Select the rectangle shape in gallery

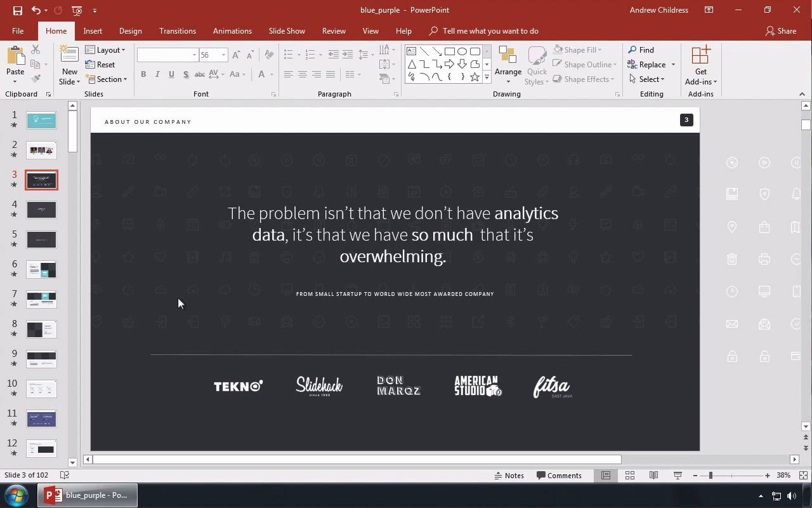tap(449, 51)
